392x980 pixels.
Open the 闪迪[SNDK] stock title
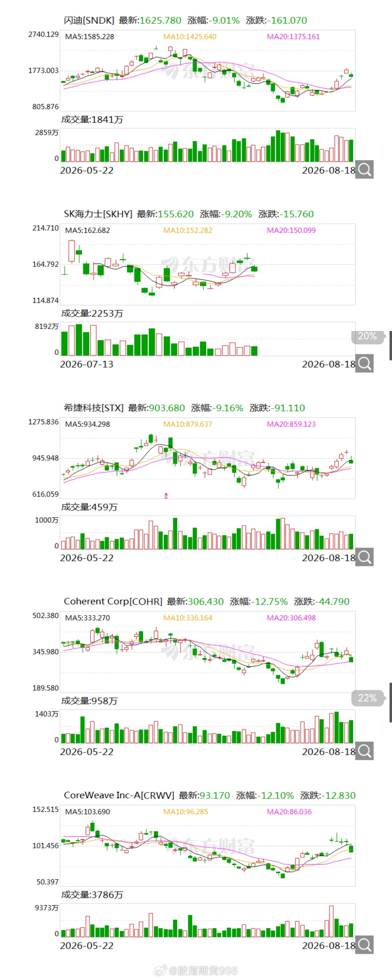pos(89,21)
